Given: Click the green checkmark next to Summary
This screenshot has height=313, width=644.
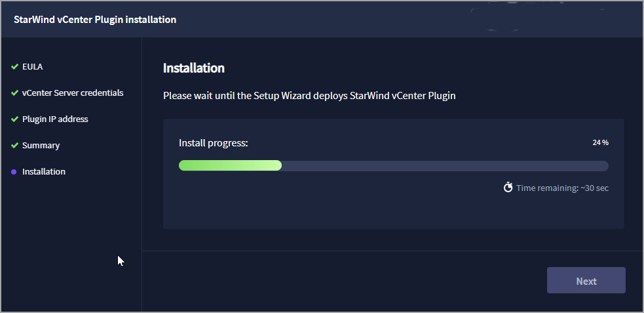Looking at the screenshot, I should (x=15, y=146).
